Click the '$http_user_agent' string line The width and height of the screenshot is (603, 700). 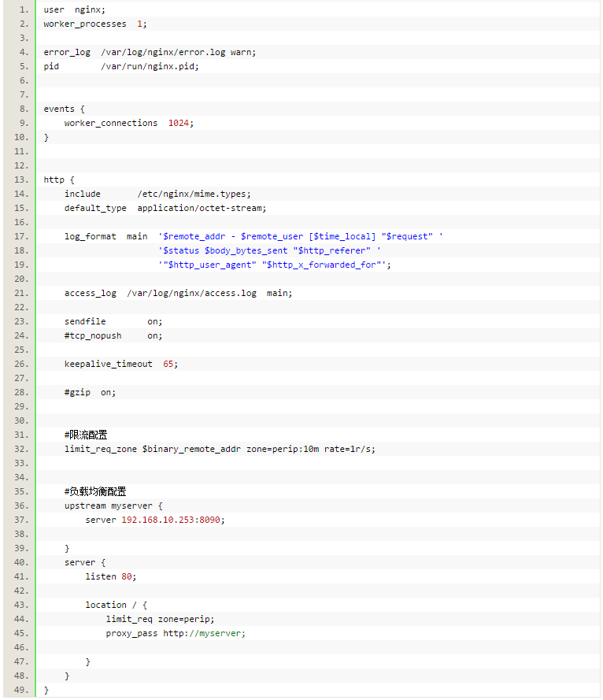click(x=275, y=265)
